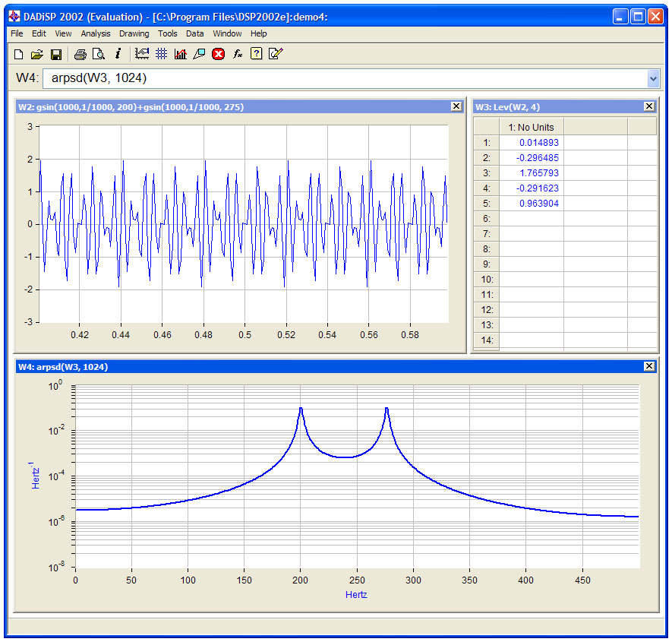
Task: Expand the W4 formula history dropdown arrow
Action: (653, 79)
